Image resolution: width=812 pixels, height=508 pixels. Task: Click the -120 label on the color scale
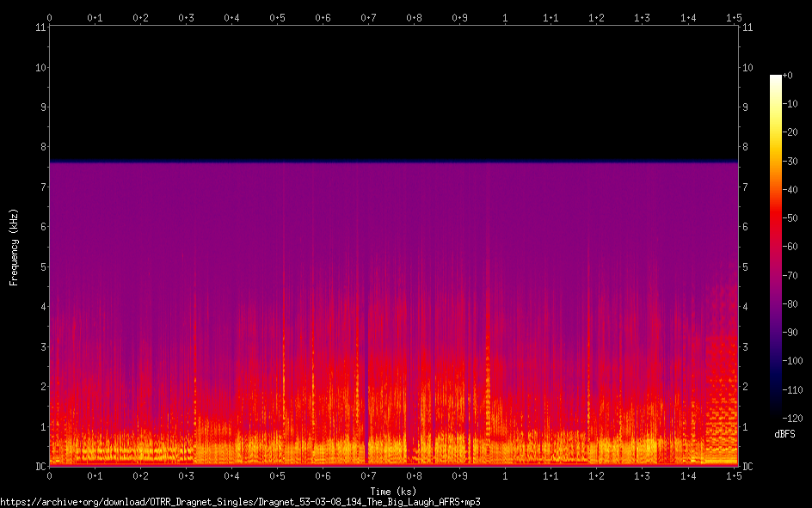(794, 418)
